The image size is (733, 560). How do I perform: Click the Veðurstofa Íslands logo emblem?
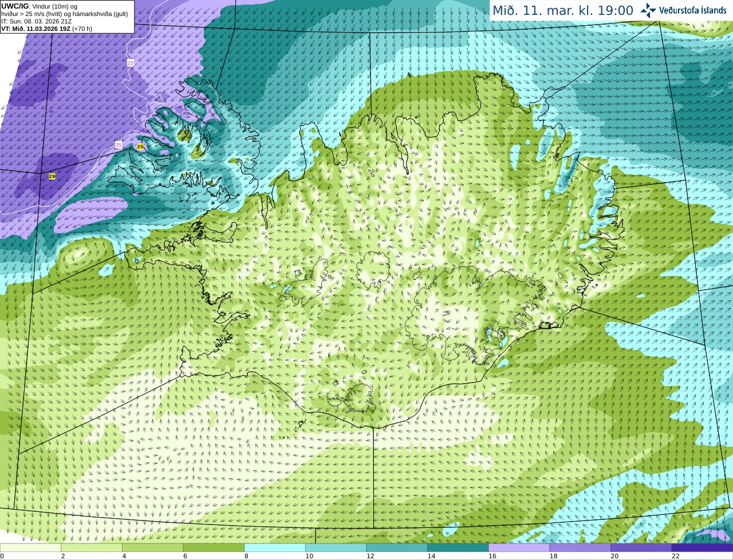click(648, 10)
